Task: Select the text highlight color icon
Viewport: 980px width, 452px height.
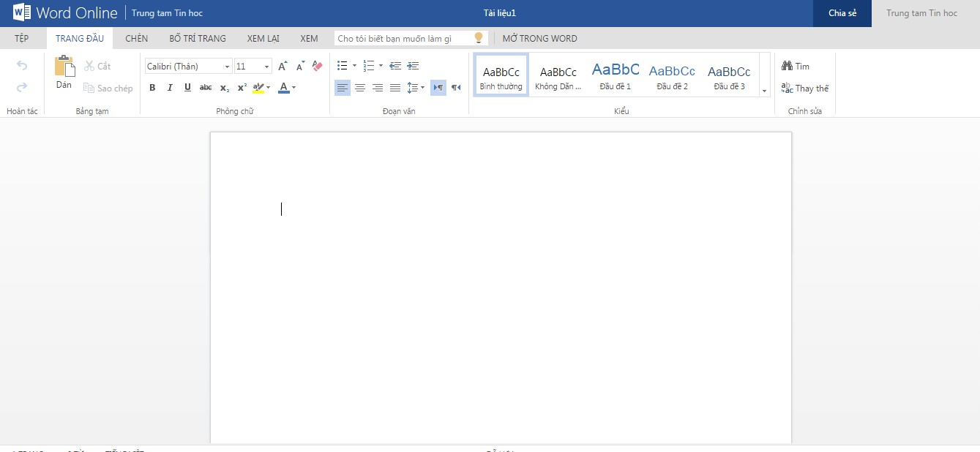Action: pyautogui.click(x=258, y=87)
